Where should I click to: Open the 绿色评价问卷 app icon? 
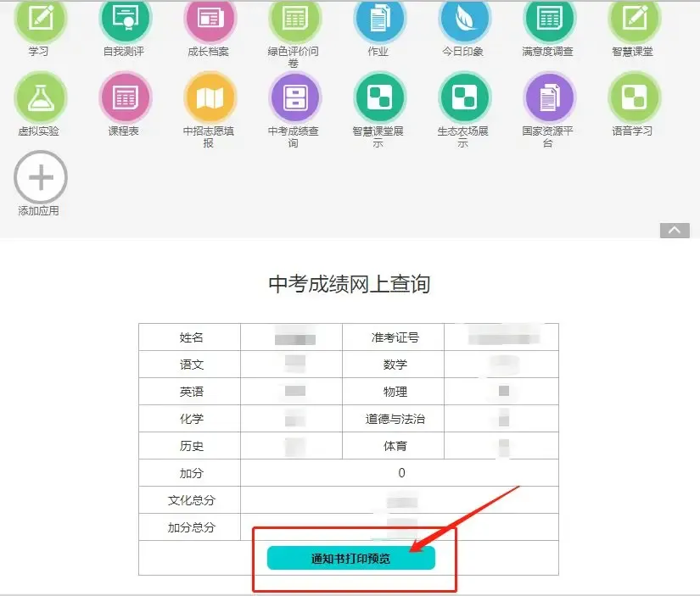click(294, 19)
